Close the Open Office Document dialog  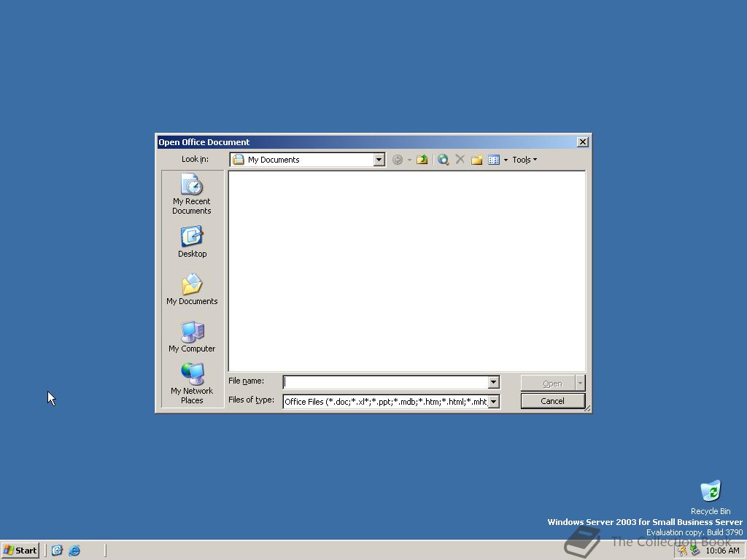click(x=582, y=142)
